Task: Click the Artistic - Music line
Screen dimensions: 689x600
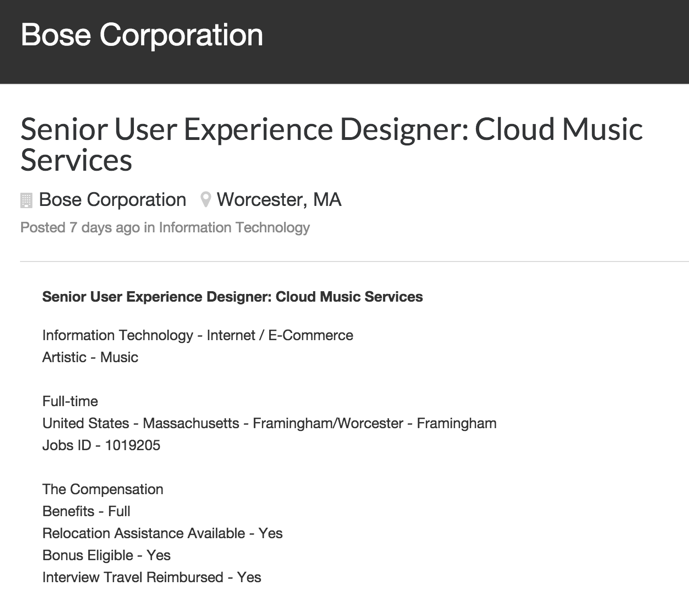Action: (90, 357)
